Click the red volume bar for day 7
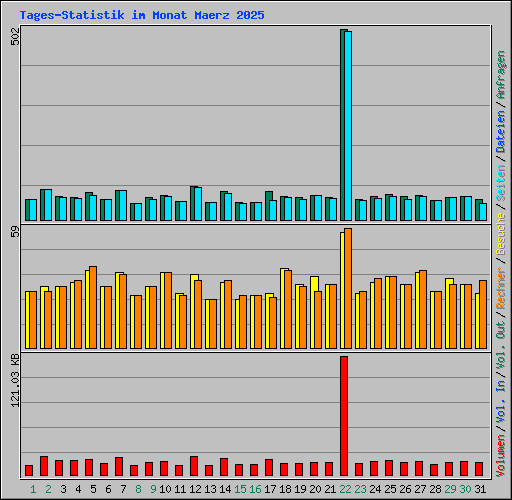This screenshot has width=512, height=500. coord(119,467)
